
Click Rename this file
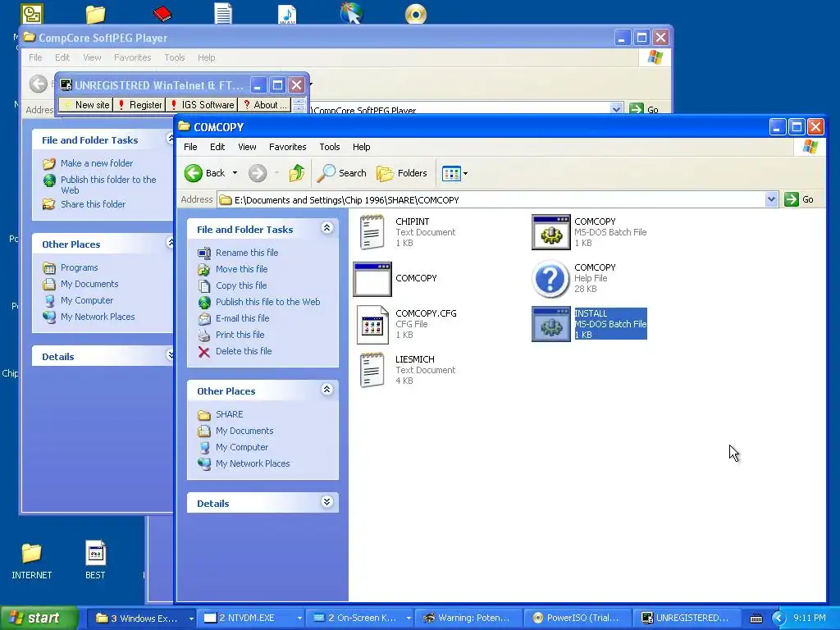[x=247, y=253]
